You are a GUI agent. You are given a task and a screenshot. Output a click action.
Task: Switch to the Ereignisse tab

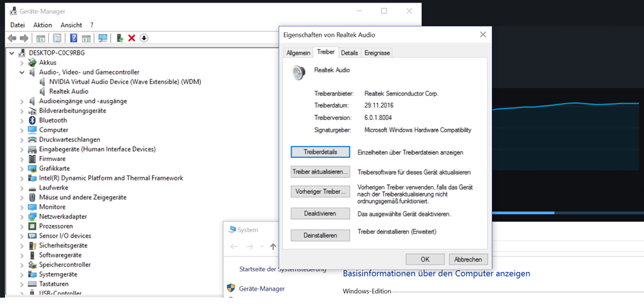[x=377, y=53]
